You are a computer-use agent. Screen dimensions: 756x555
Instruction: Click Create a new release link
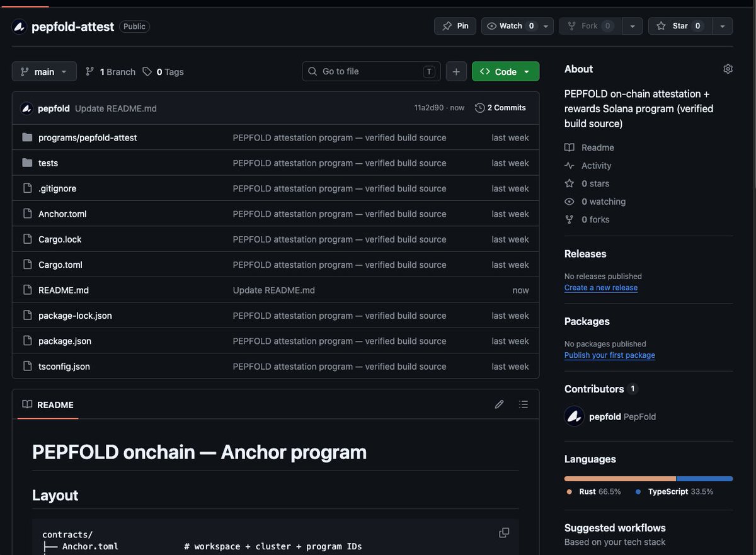tap(601, 287)
